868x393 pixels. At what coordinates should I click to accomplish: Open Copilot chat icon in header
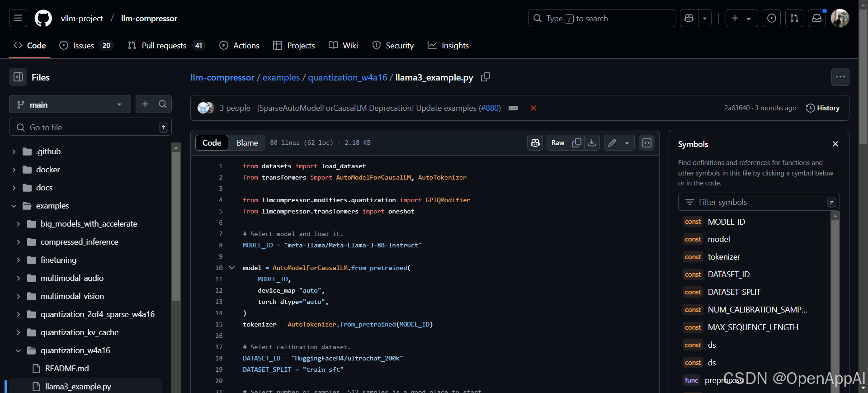(689, 18)
